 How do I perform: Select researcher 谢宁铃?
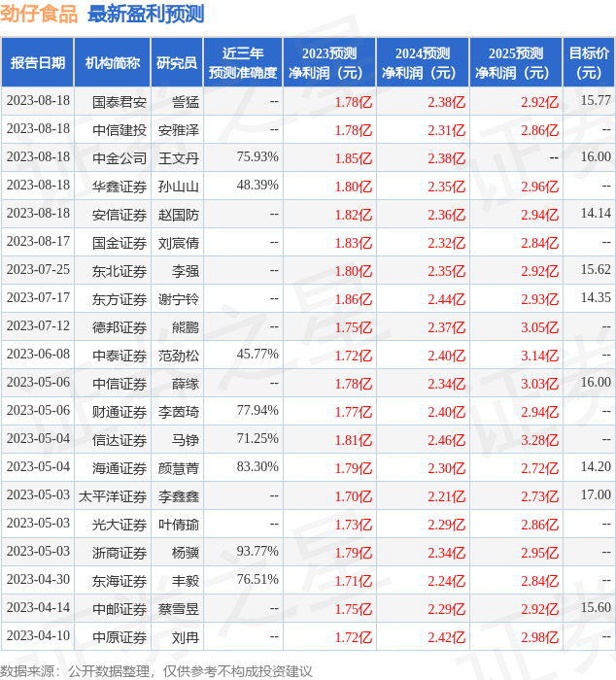(x=179, y=299)
